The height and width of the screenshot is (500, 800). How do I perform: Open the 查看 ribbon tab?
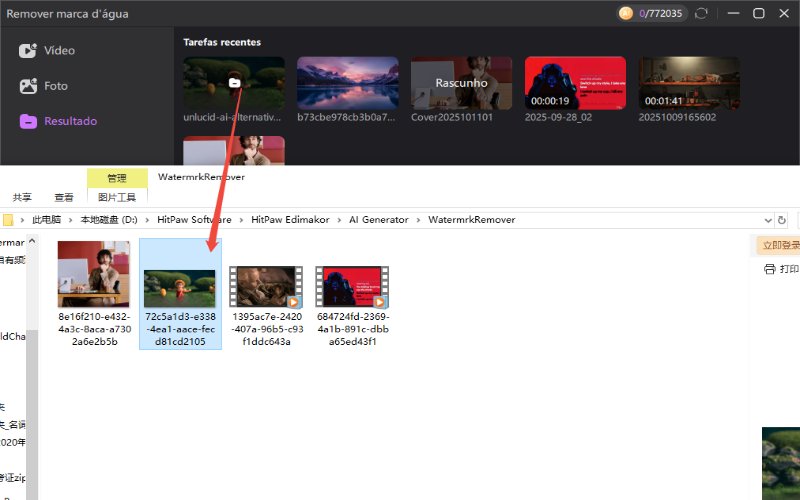(x=64, y=197)
